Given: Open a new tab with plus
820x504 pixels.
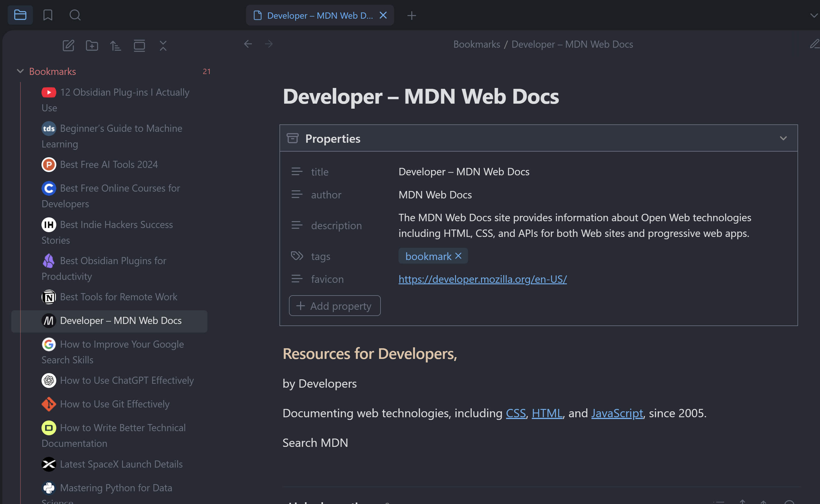Looking at the screenshot, I should (411, 15).
